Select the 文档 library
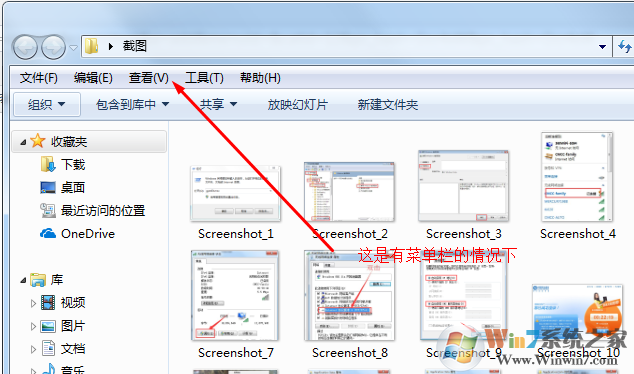 [73, 349]
